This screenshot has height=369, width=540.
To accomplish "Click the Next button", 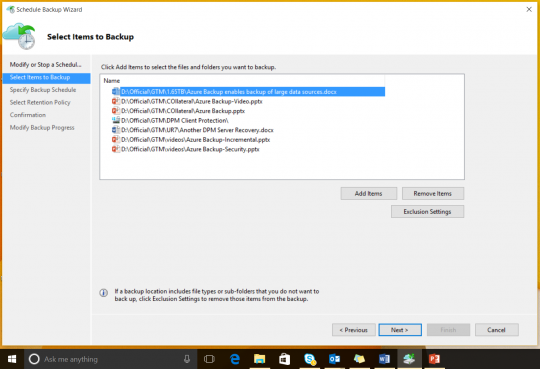I will (x=400, y=330).
